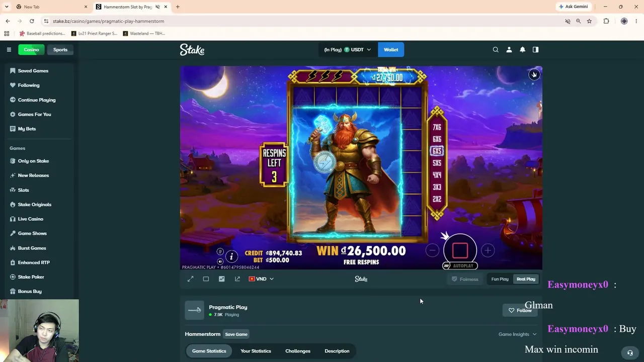The image size is (644, 362).
Task: Click the Stake logo in header
Action: [x=192, y=50]
